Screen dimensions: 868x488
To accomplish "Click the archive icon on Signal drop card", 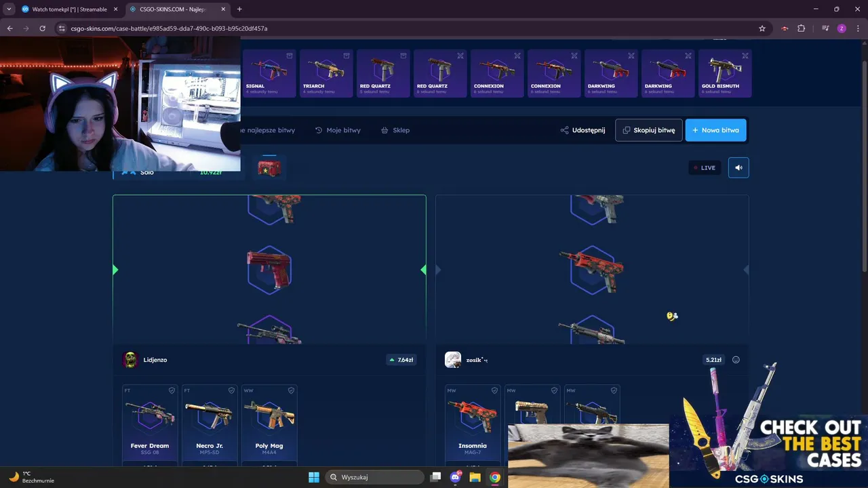I will tap(290, 56).
